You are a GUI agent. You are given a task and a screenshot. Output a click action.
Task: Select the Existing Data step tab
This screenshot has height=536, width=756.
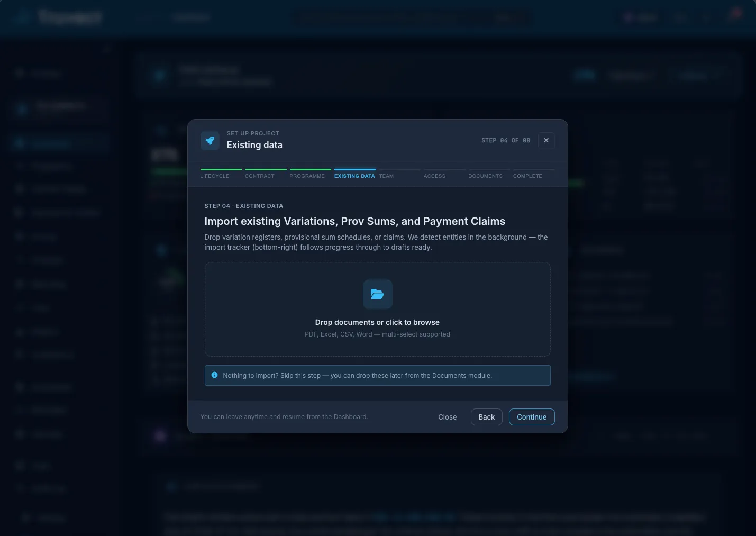point(355,174)
